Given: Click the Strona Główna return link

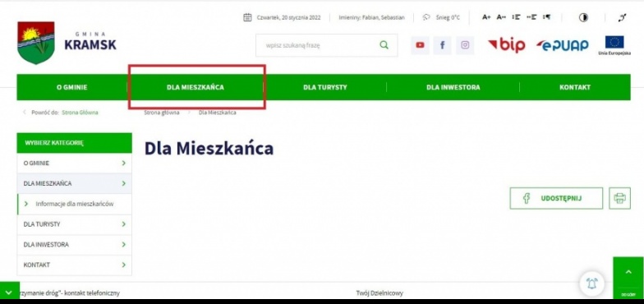Looking at the screenshot, I should (80, 112).
